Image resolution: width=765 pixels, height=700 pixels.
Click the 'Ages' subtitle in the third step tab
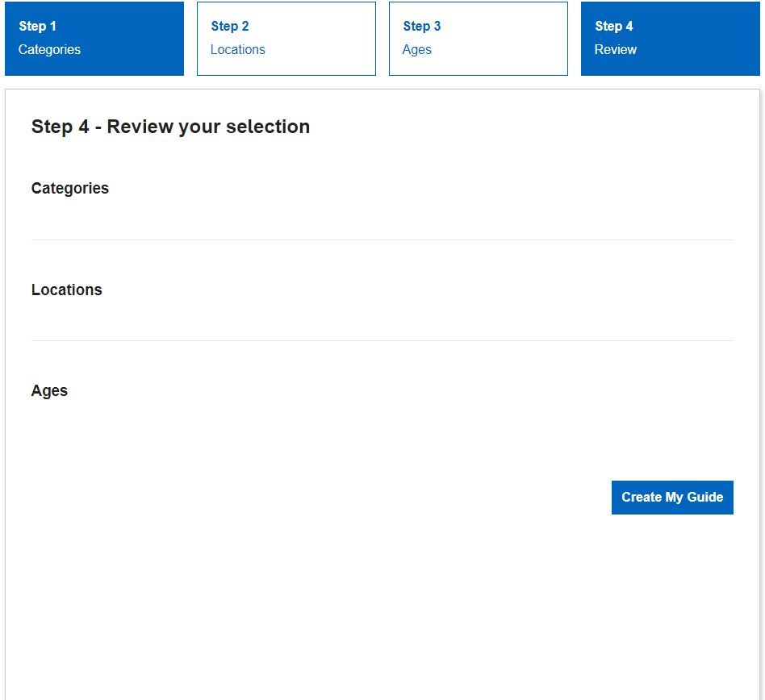click(x=417, y=49)
